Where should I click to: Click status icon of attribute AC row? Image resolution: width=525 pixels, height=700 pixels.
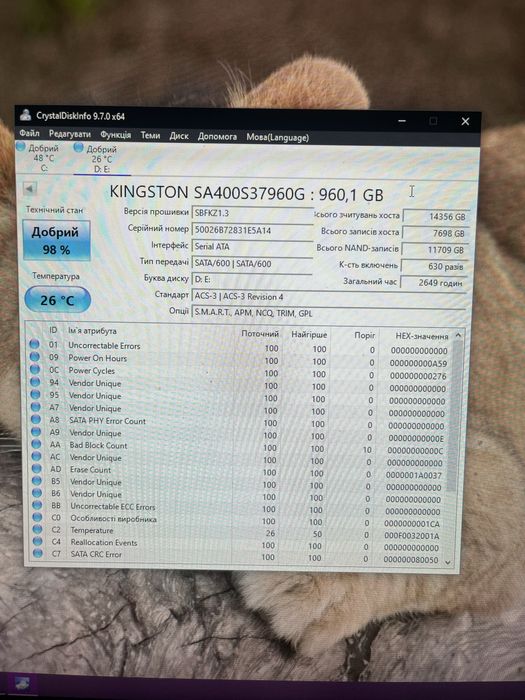[x=37, y=456]
